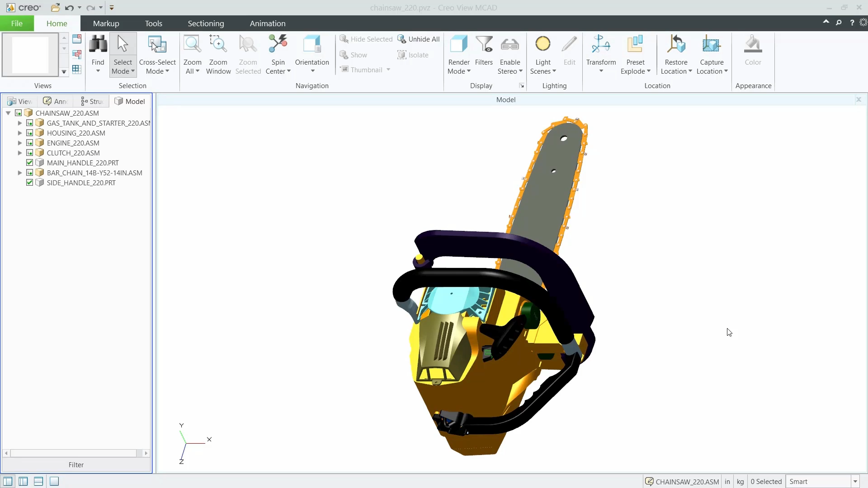Uncheck visibility of MAIN_HANDLE_220.PRT
This screenshot has height=488, width=868.
[x=29, y=163]
